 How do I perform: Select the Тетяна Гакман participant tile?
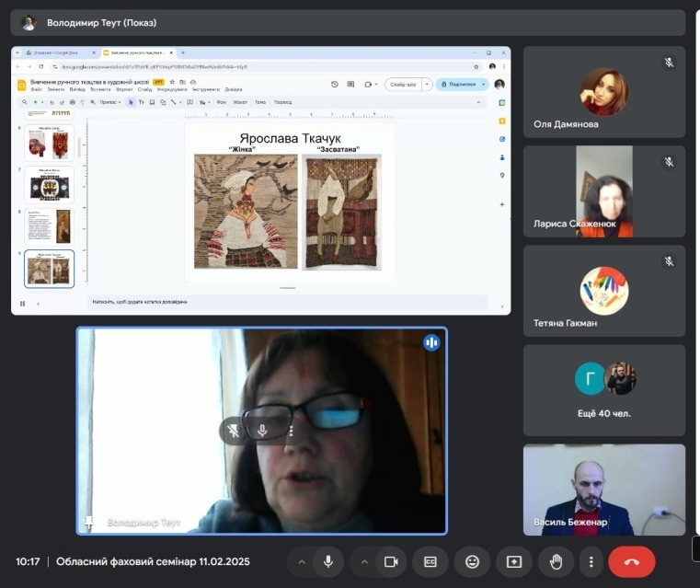click(604, 291)
